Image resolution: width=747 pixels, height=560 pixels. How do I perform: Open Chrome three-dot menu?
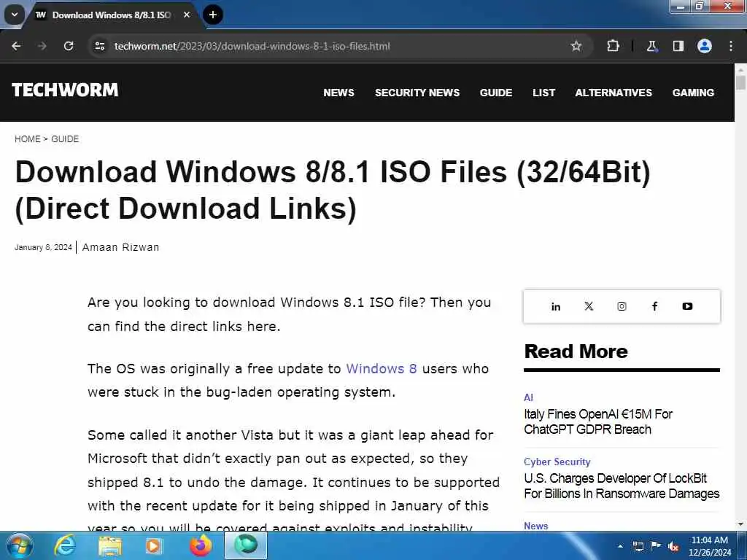(x=731, y=46)
